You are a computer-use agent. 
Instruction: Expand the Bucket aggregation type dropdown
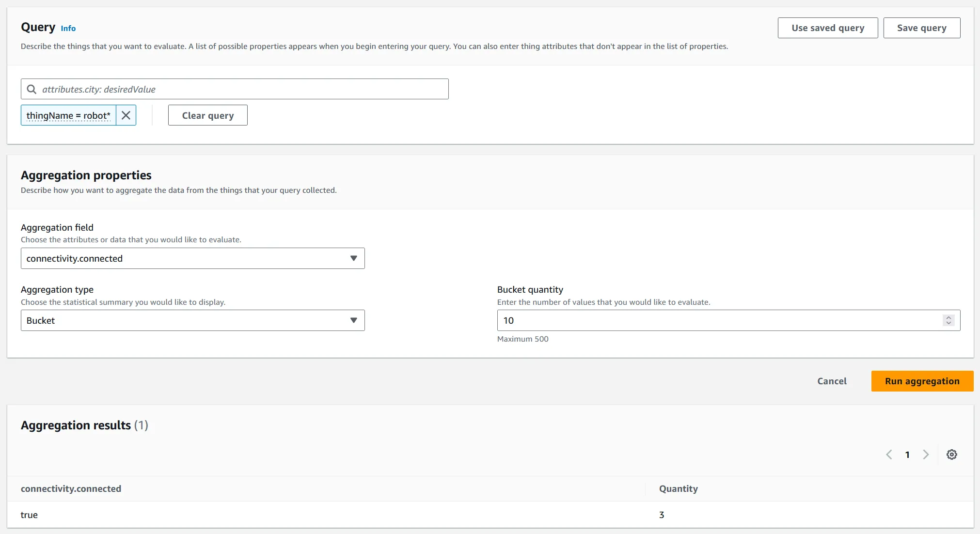pyautogui.click(x=354, y=320)
